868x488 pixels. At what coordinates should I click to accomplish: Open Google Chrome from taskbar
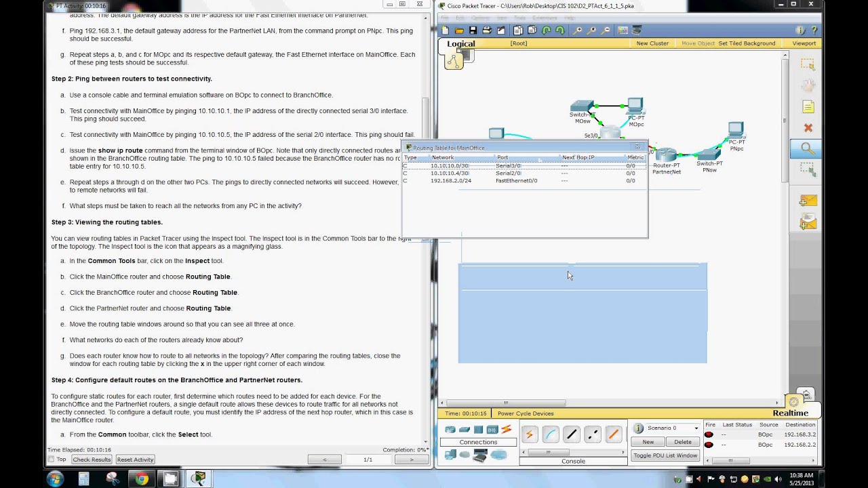point(142,479)
